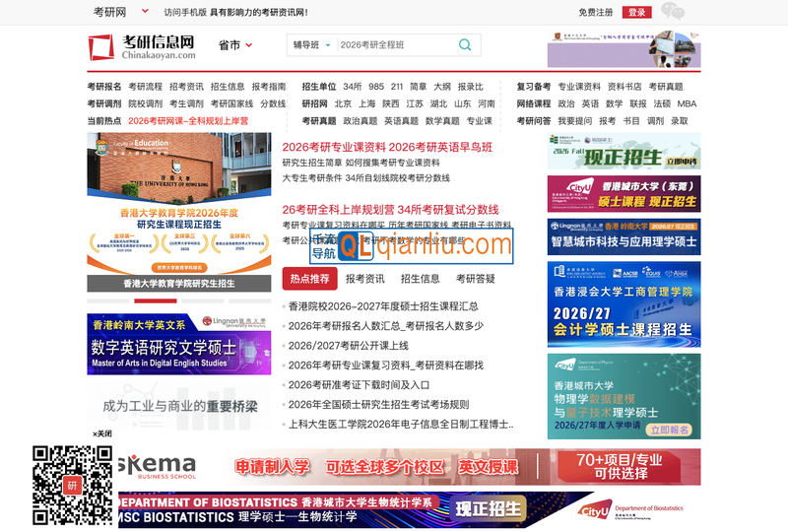Image resolution: width=788 pixels, height=532 pixels.
Task: Open the SKEMA Business School banner
Action: pyautogui.click(x=410, y=467)
